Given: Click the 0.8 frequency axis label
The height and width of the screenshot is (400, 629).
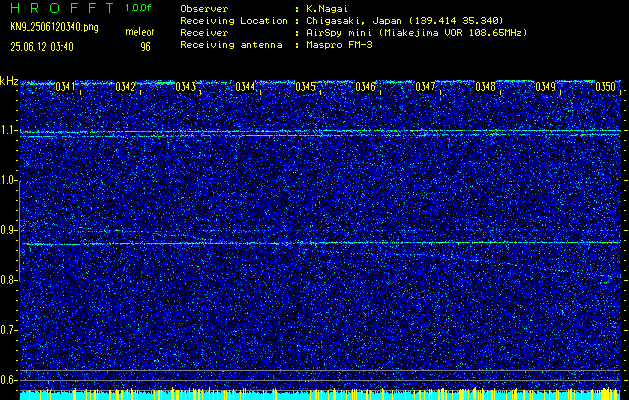Looking at the screenshot, I should [7, 280].
